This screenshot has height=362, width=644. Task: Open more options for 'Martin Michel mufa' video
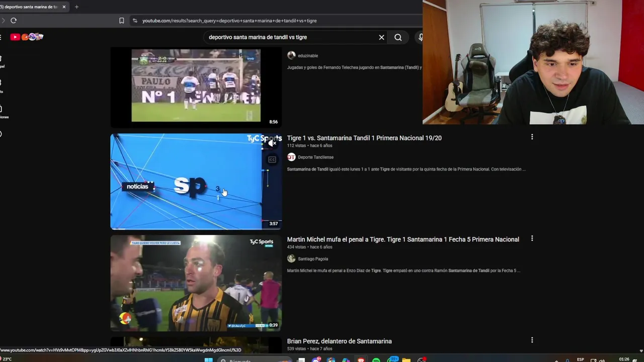(x=532, y=238)
